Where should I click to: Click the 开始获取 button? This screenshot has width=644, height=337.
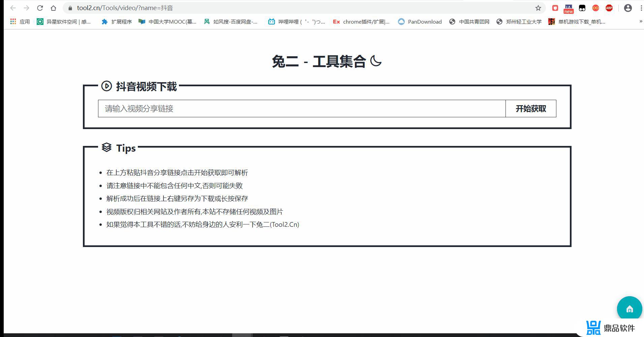click(x=531, y=109)
